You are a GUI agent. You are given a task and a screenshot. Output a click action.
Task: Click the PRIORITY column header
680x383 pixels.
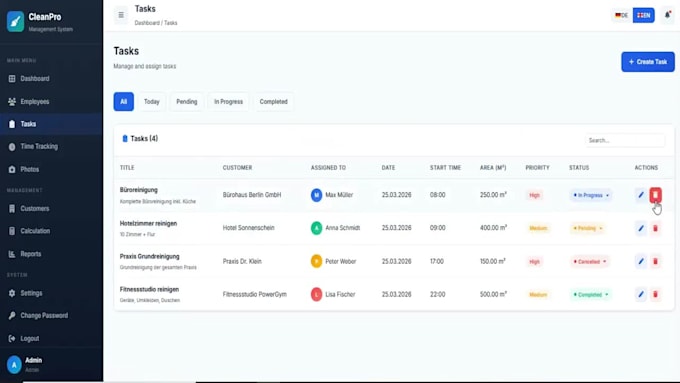click(x=537, y=168)
